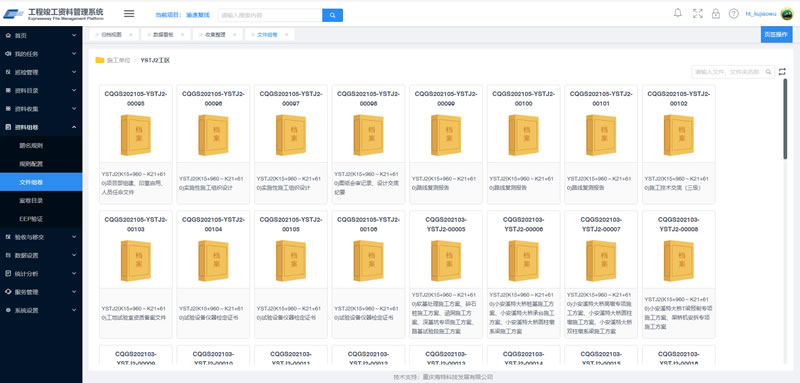Viewport: 800px width, 383px height.
Task: Open archive box CQGS202105-YSTJ2-00097
Action: [x=291, y=135]
